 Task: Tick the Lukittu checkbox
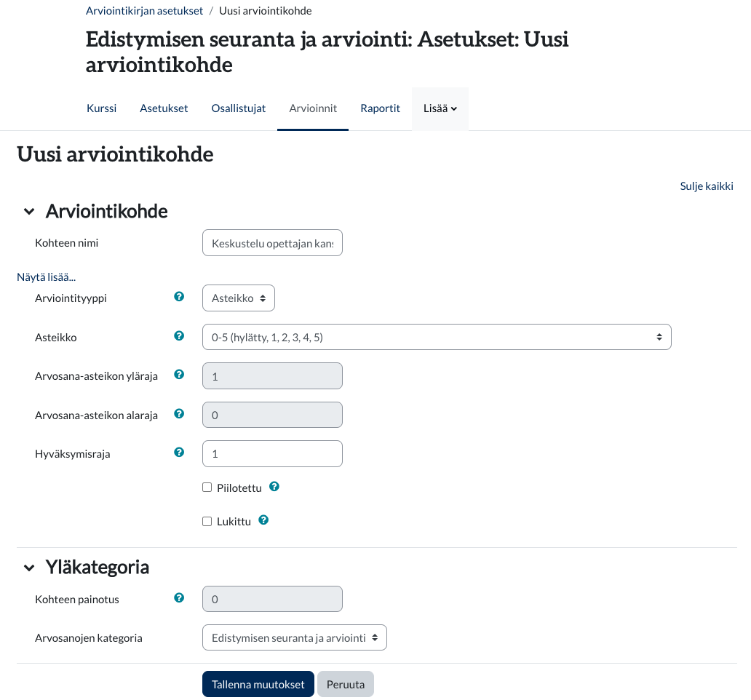point(207,521)
